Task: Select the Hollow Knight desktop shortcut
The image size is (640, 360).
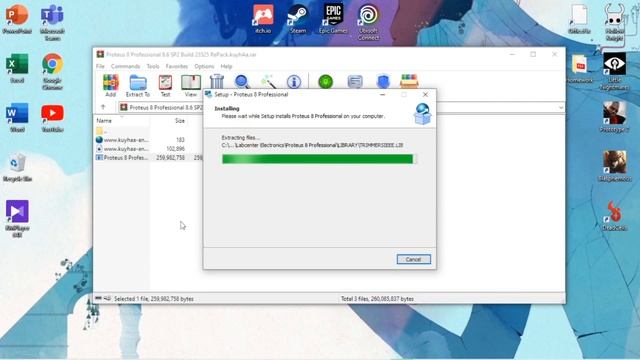Action: point(614,22)
